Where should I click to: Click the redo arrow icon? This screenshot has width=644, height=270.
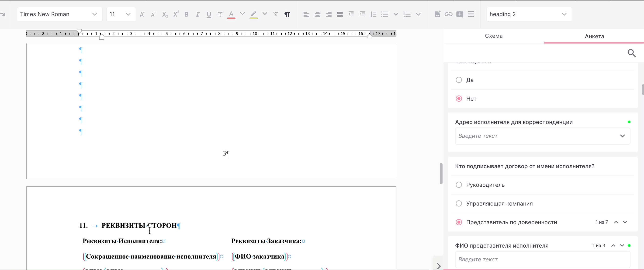[x=3, y=14]
